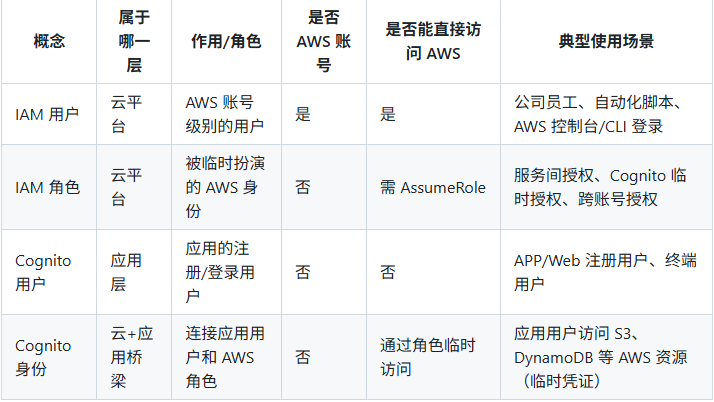This screenshot has height=402, width=714.
Task: Click the 作用/角色 header cell
Action: tap(226, 42)
